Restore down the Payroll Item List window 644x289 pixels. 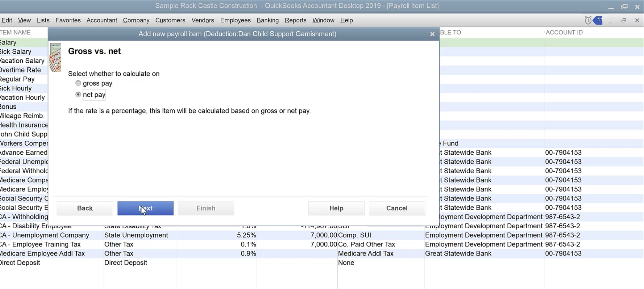click(623, 20)
